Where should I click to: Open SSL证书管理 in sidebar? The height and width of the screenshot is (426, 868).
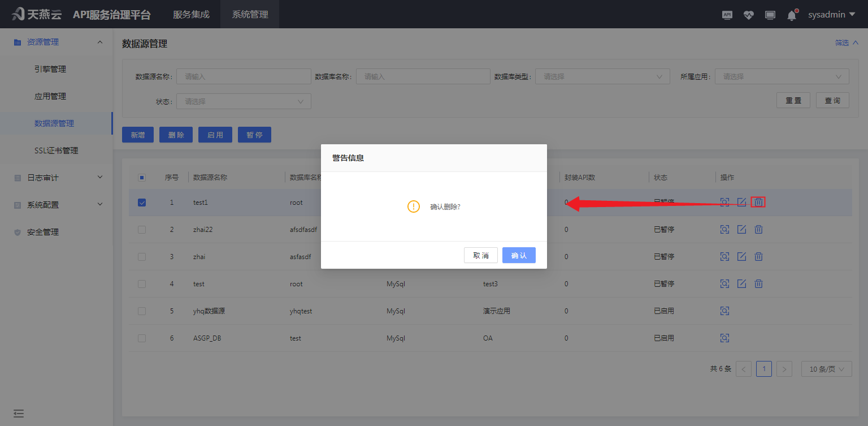56,150
